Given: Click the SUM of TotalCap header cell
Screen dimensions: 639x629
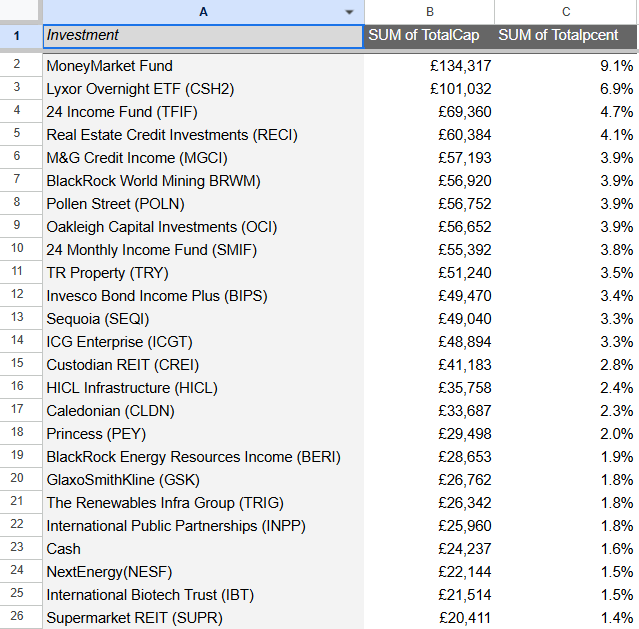Looking at the screenshot, I should [x=429, y=36].
